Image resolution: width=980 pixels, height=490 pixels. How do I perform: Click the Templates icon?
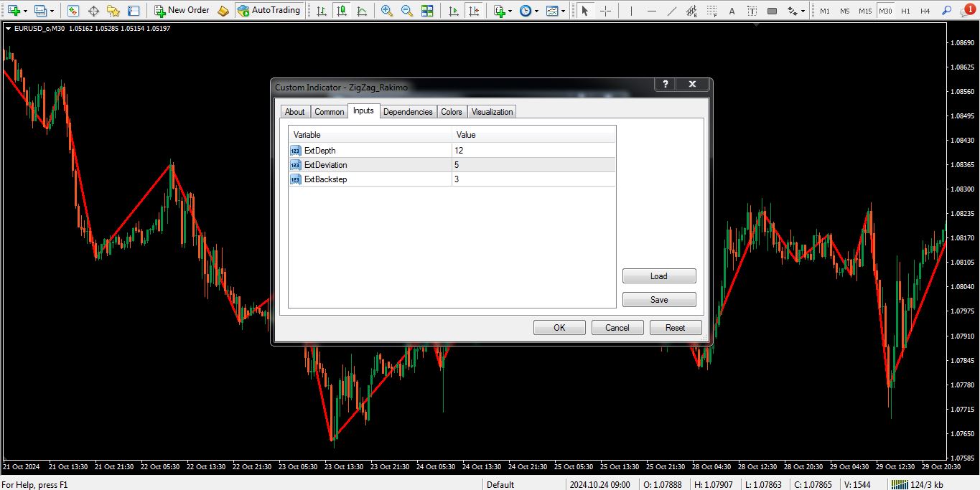click(x=551, y=11)
